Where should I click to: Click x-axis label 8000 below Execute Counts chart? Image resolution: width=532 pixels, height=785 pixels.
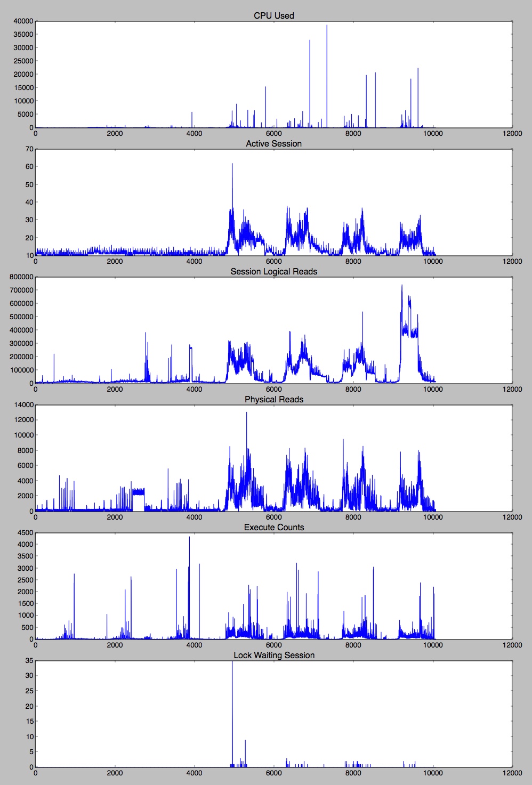click(x=353, y=645)
